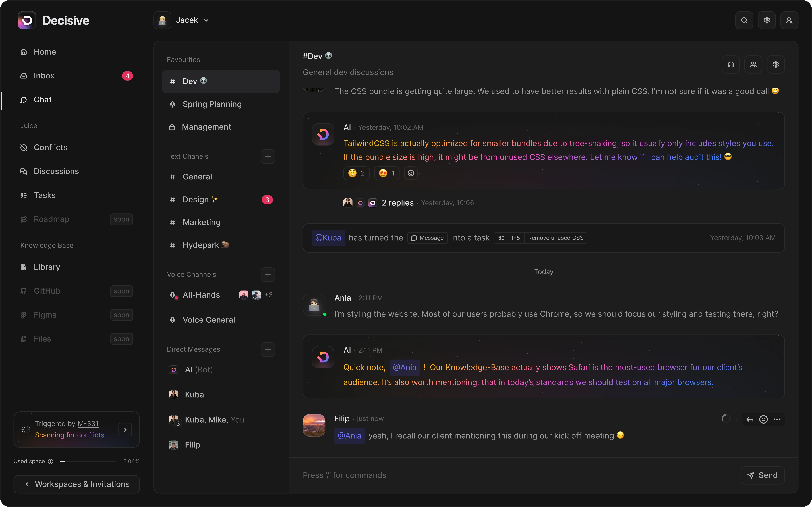Open the Dev channel members icon
812x507 pixels.
point(753,64)
